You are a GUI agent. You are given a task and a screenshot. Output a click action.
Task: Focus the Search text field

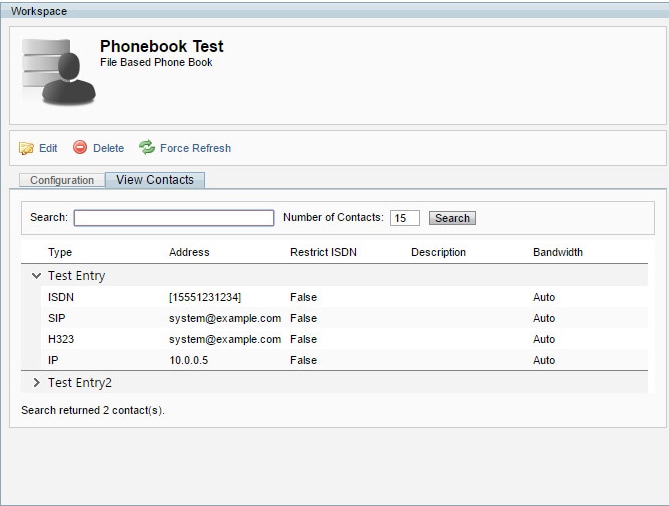click(174, 218)
